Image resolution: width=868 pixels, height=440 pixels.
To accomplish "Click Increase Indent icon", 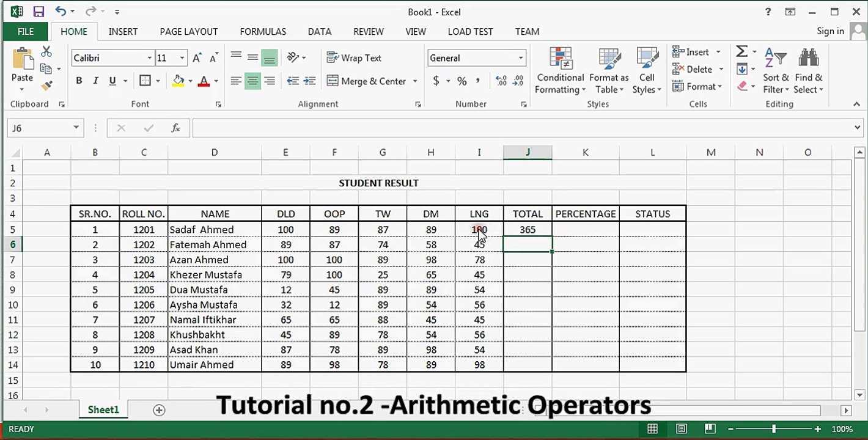I will coord(310,81).
